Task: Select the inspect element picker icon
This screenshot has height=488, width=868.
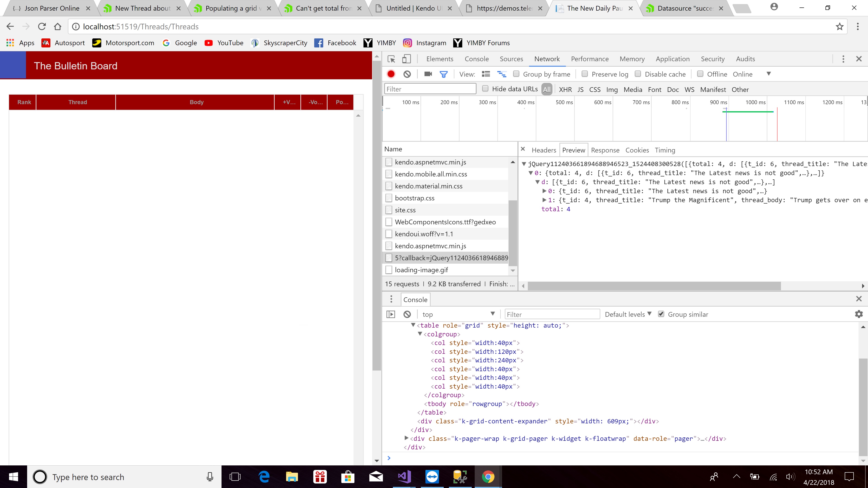Action: coord(391,59)
